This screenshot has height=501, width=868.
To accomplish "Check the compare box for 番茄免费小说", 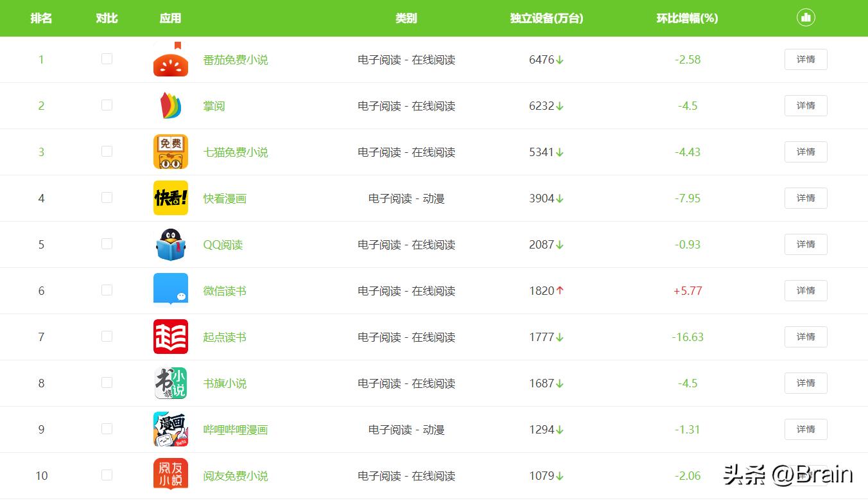I will (107, 59).
